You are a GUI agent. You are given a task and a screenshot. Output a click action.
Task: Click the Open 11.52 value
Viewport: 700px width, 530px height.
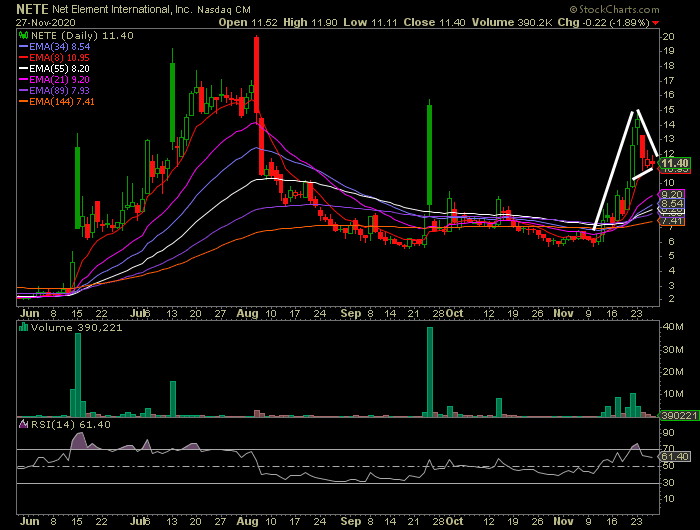(x=248, y=22)
